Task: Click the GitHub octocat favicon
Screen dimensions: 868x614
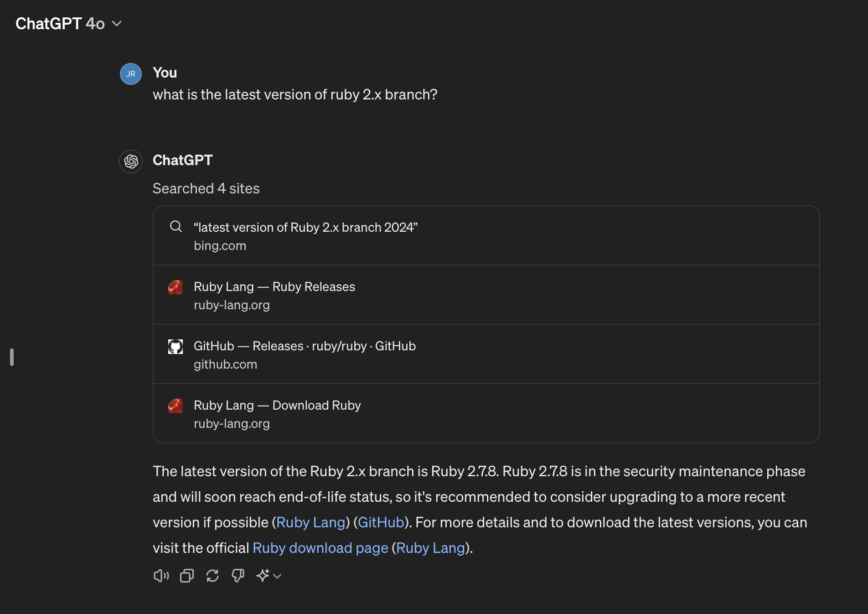Action: click(176, 347)
